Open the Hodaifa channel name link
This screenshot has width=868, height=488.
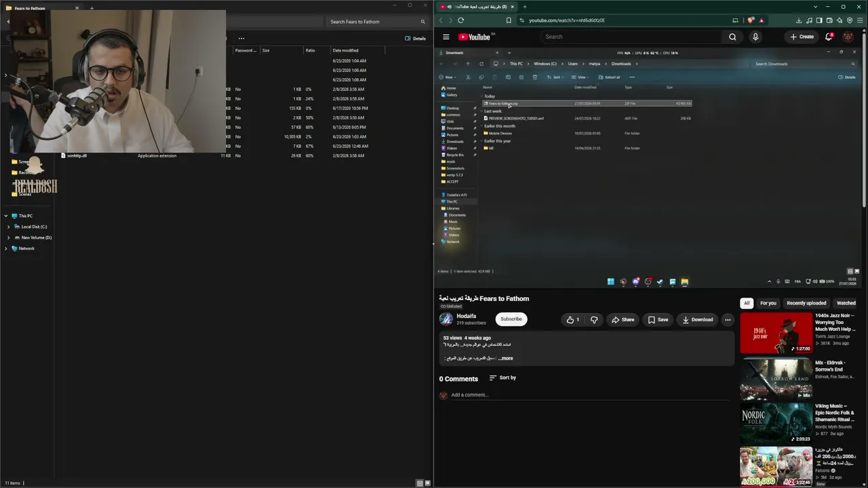[x=467, y=316]
